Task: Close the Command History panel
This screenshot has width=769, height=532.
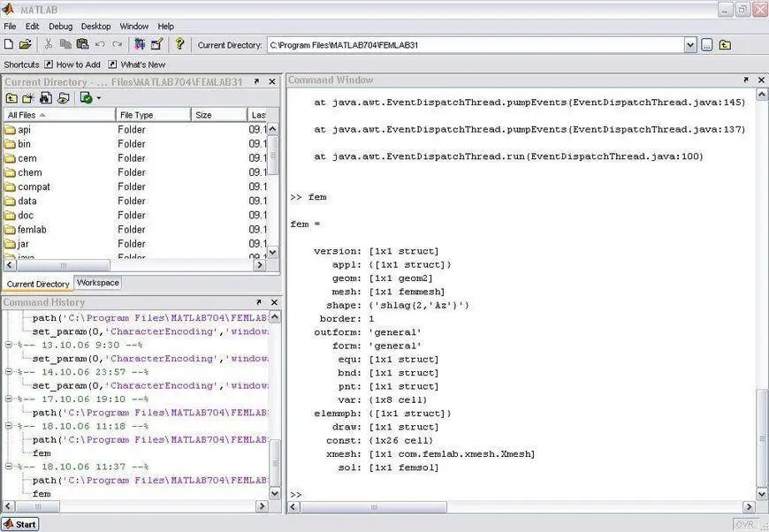Action: [274, 302]
